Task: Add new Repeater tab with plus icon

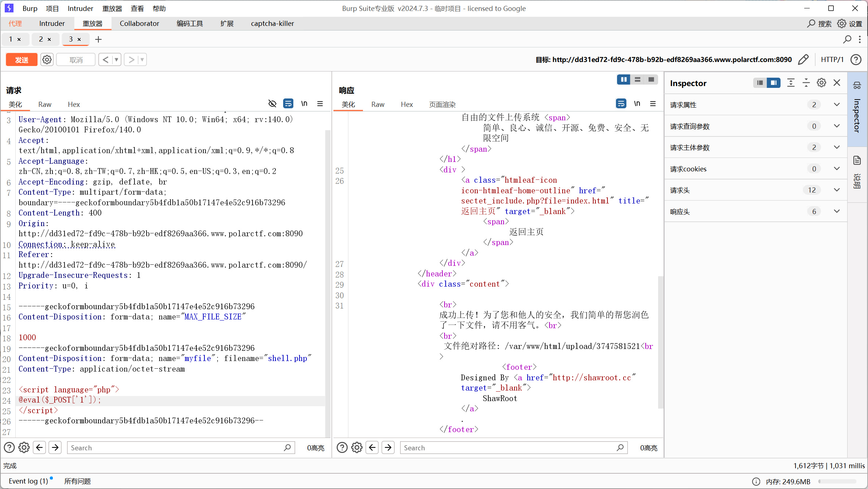Action: (98, 39)
